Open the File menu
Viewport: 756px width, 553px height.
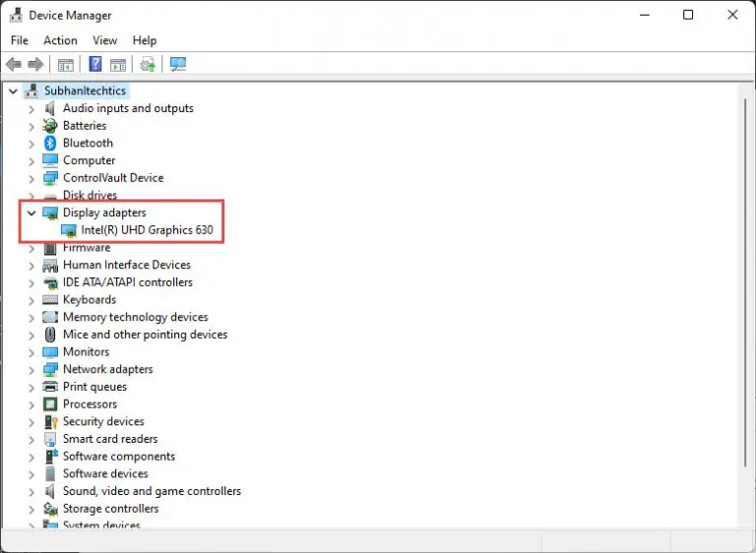[x=20, y=40]
